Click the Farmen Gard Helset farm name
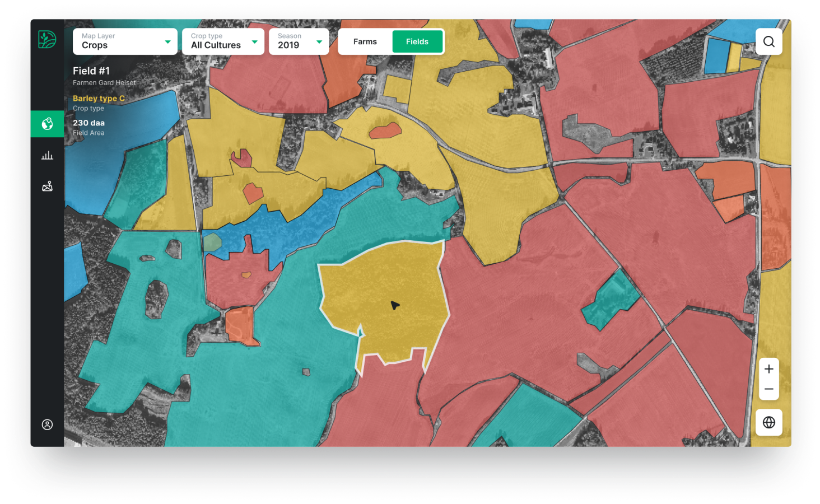Viewport: 820px width, 504px height. click(x=104, y=83)
